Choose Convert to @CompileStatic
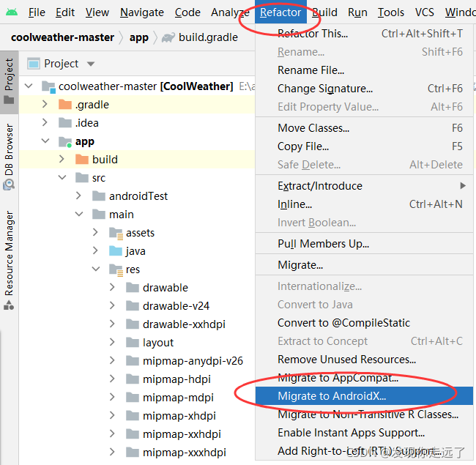The image size is (476, 465). pyautogui.click(x=364, y=323)
